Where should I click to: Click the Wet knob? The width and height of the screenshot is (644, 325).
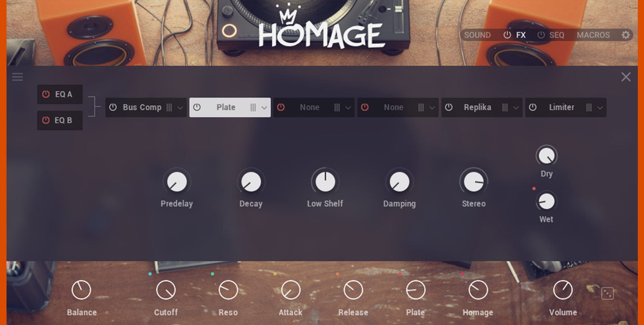click(x=546, y=201)
